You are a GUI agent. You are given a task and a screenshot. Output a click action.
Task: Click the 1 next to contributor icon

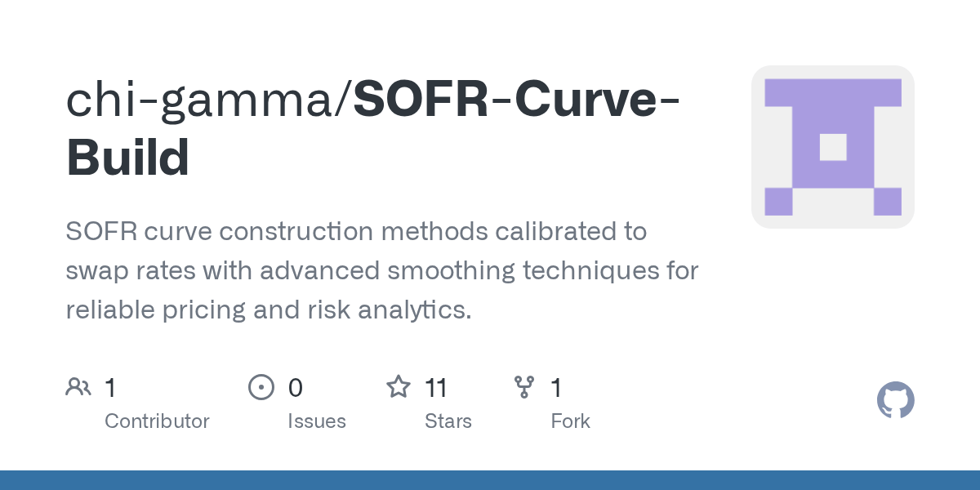(x=110, y=387)
